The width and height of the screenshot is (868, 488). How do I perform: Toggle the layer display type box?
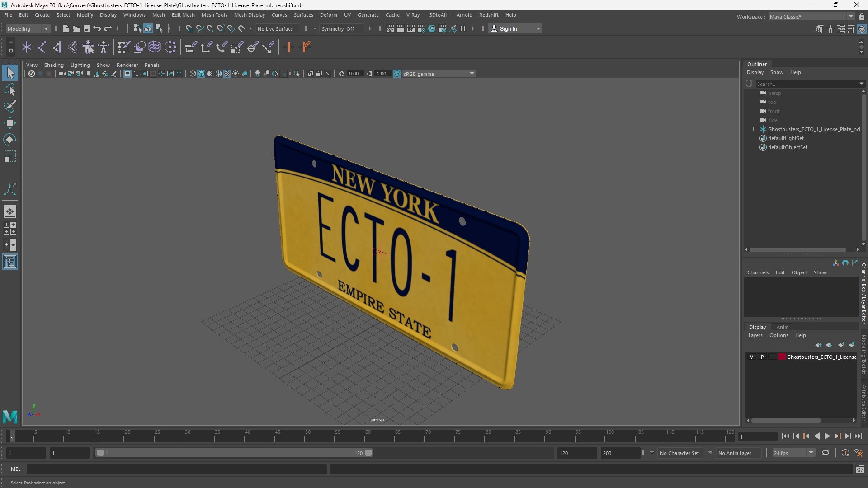coord(773,357)
